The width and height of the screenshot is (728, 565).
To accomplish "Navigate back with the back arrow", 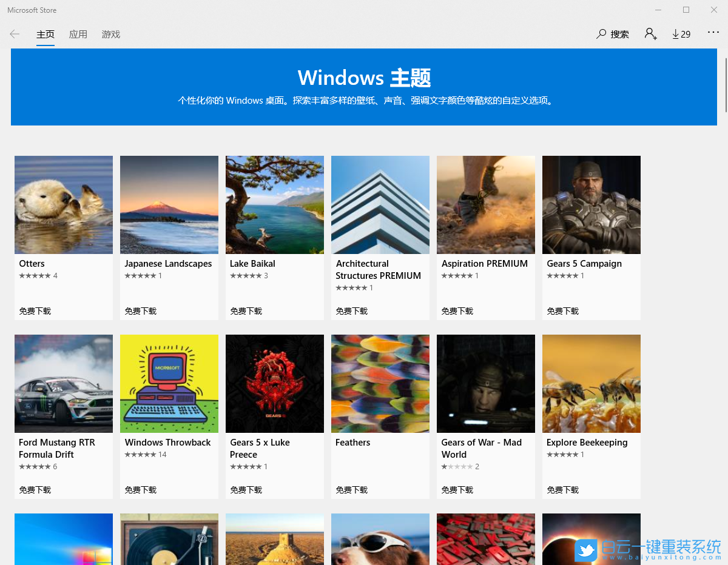I will [15, 34].
